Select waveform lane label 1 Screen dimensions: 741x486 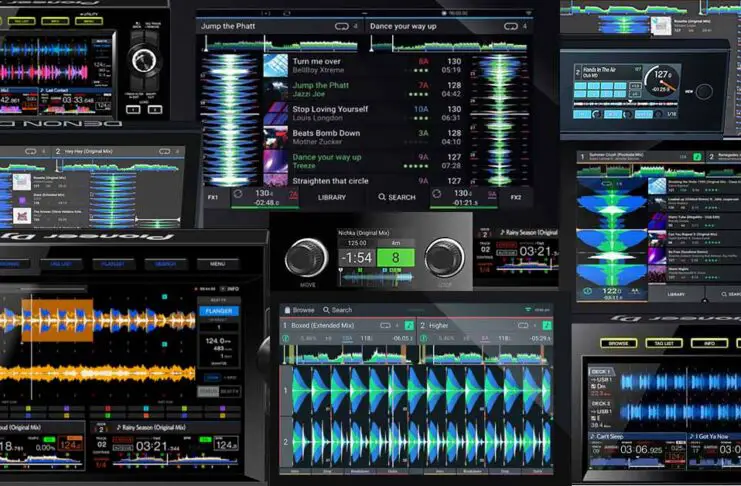point(285,391)
